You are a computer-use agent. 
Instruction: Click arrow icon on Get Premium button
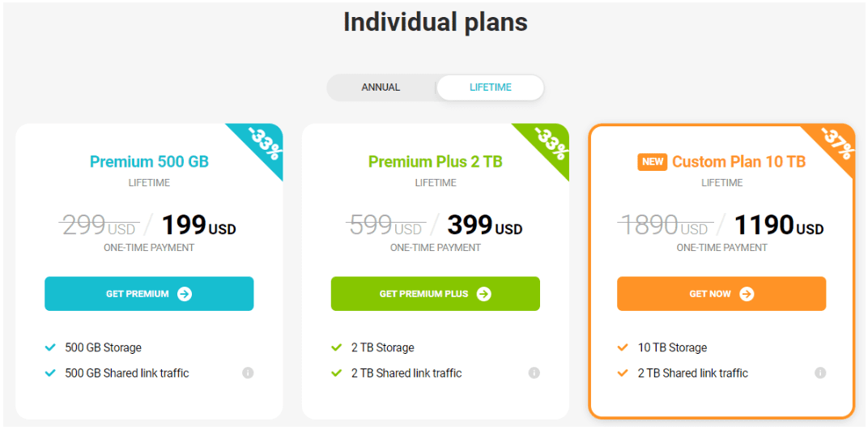click(185, 294)
